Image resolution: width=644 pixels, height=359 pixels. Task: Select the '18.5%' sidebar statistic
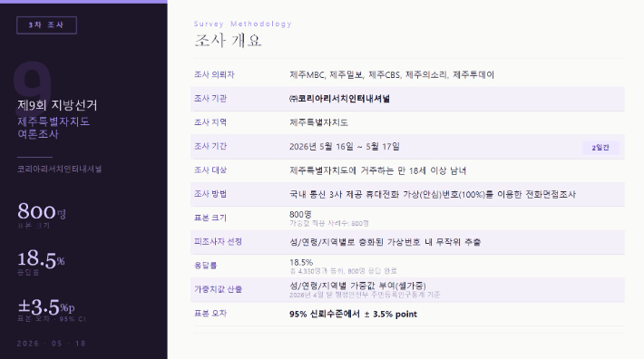[x=41, y=259]
